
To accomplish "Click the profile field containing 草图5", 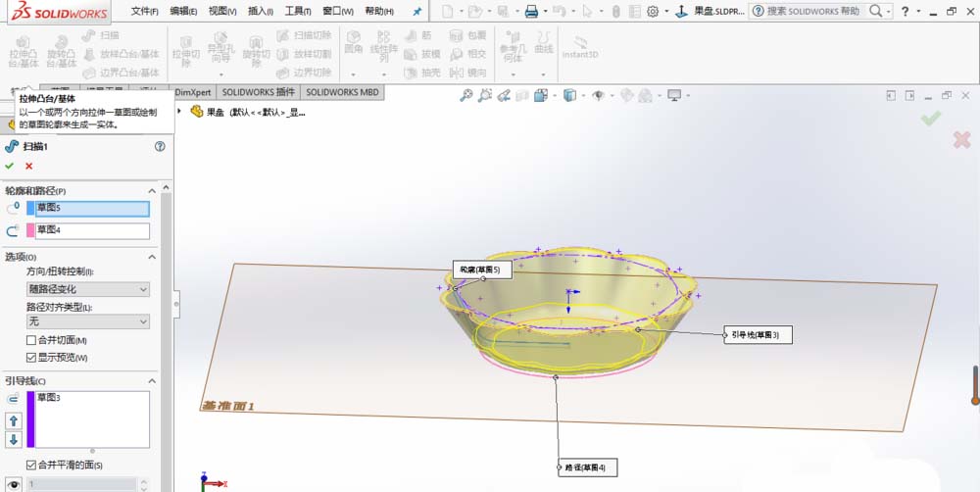I will tap(92, 209).
